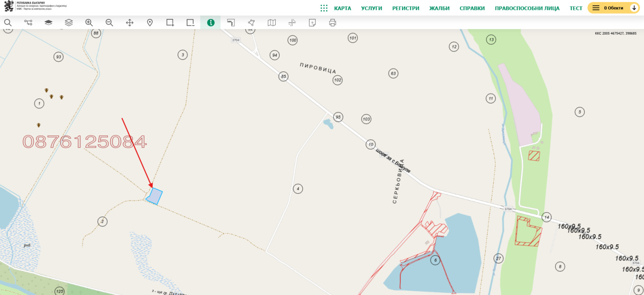Click the folded map icon in toolbar
The width and height of the screenshot is (644, 295).
point(272,23)
